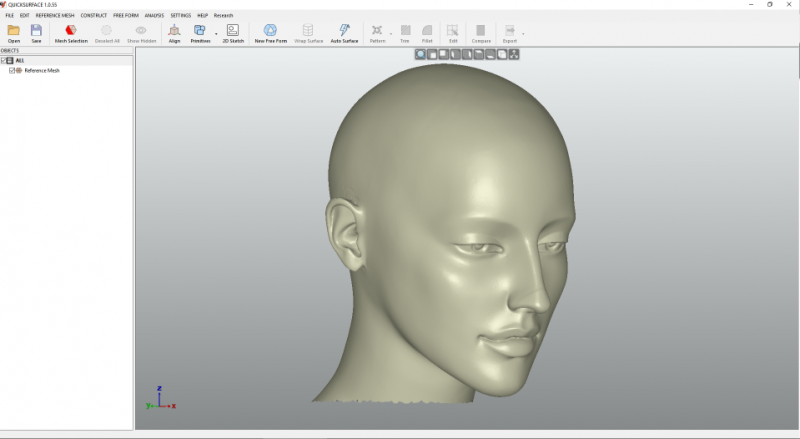
Task: Open the Primitives dropdown arrow
Action: tap(216, 34)
